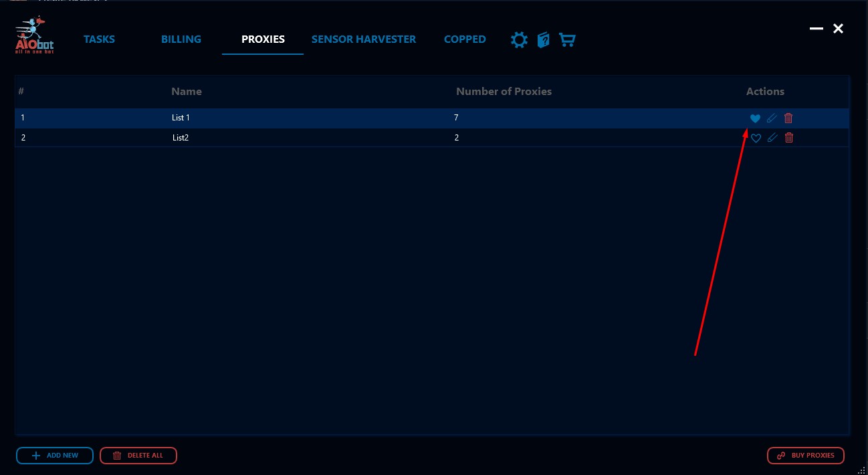
Task: Open the Buy Proxies link button
Action: click(x=805, y=456)
